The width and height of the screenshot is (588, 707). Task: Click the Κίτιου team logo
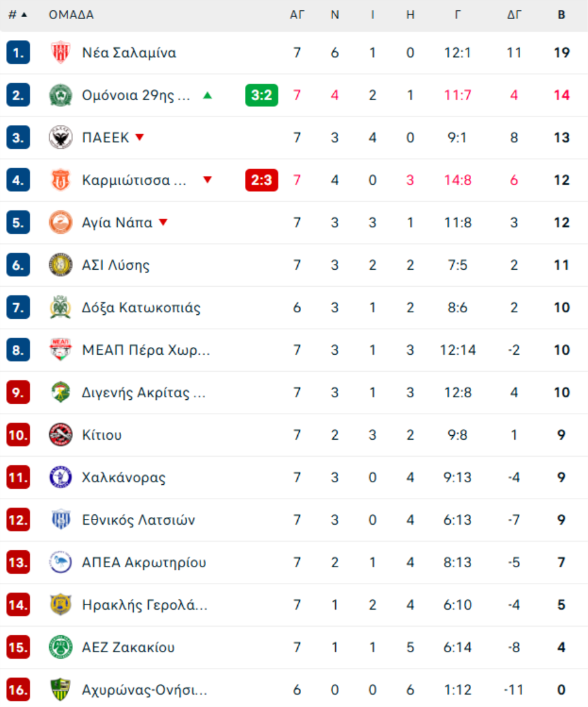pyautogui.click(x=61, y=435)
